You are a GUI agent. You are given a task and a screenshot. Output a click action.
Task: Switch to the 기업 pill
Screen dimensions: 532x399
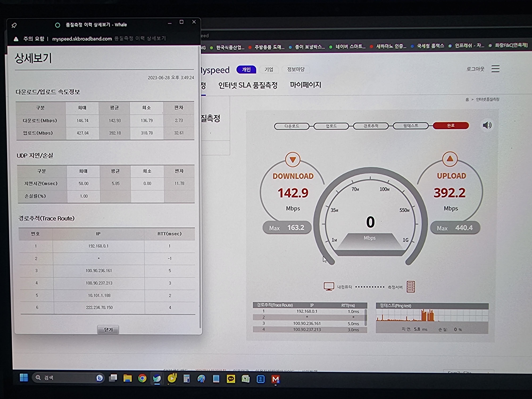click(x=269, y=70)
